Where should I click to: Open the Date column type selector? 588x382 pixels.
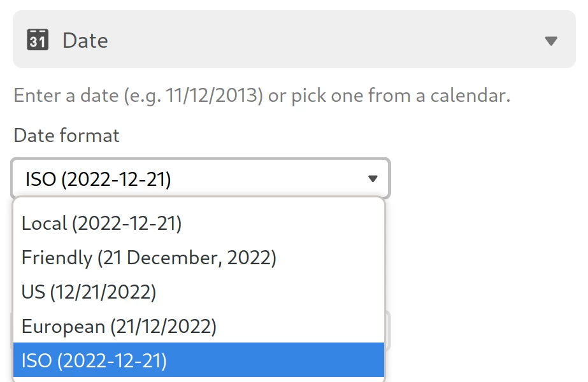pos(294,39)
